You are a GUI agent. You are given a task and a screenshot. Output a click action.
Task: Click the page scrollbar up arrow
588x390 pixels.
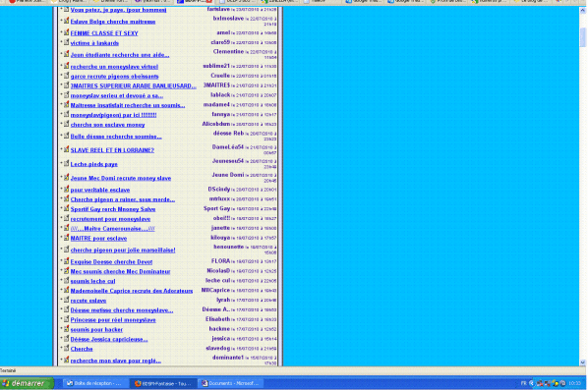[583, 11]
